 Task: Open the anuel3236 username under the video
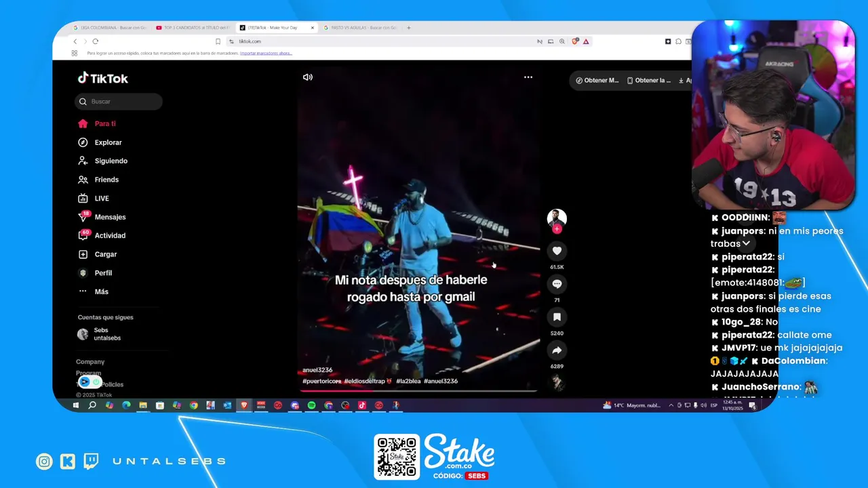click(x=317, y=370)
